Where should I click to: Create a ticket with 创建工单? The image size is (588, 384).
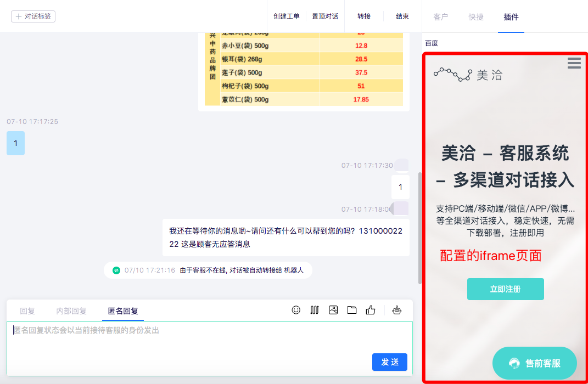pos(287,16)
